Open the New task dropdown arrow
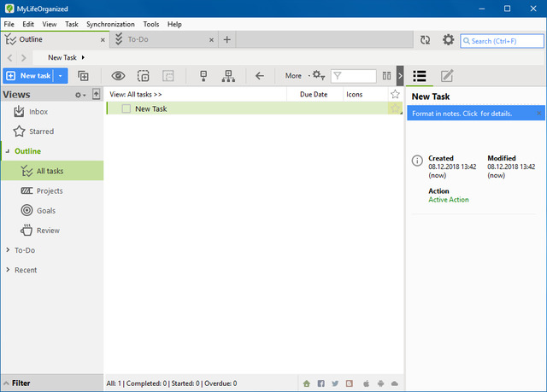Screen dimensions: 547x392 [x=62, y=76]
